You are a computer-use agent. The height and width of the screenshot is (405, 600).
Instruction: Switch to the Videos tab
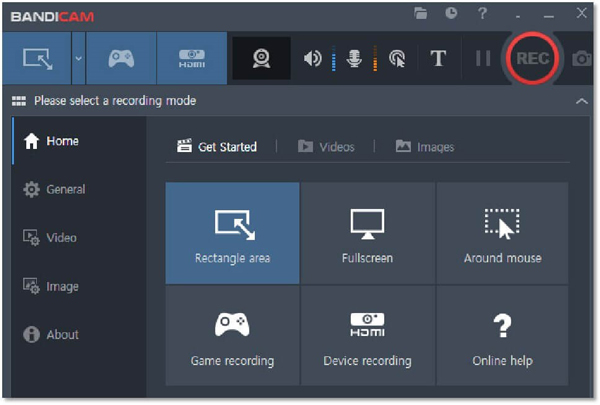326,147
